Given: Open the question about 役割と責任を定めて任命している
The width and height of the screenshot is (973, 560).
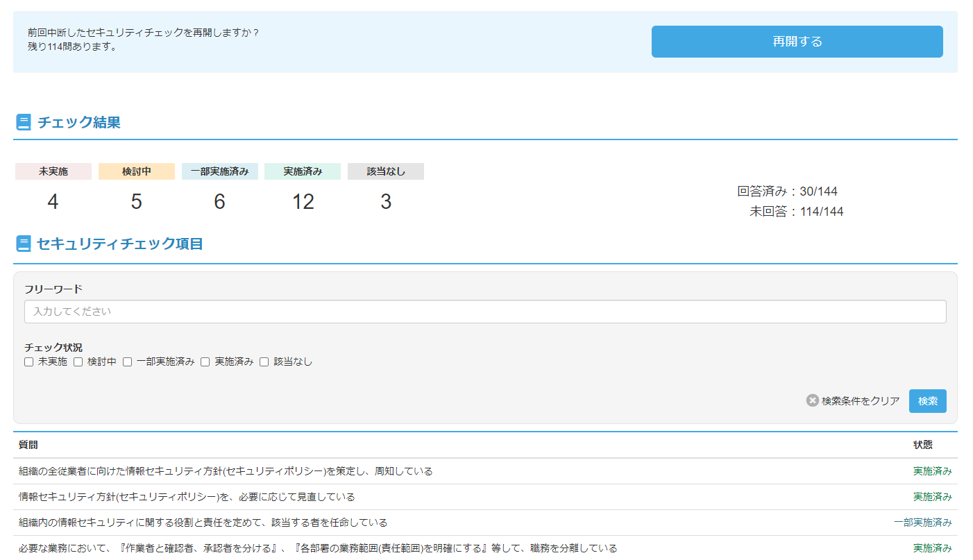Looking at the screenshot, I should click(203, 523).
